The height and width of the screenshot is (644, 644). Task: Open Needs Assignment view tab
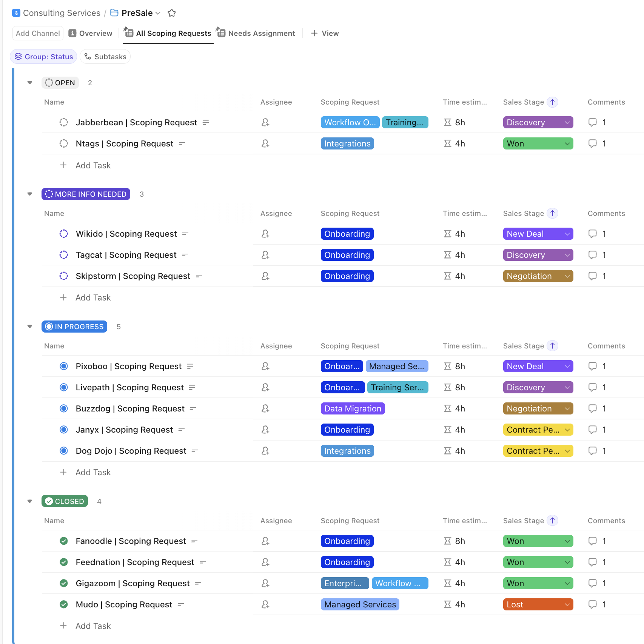click(256, 33)
